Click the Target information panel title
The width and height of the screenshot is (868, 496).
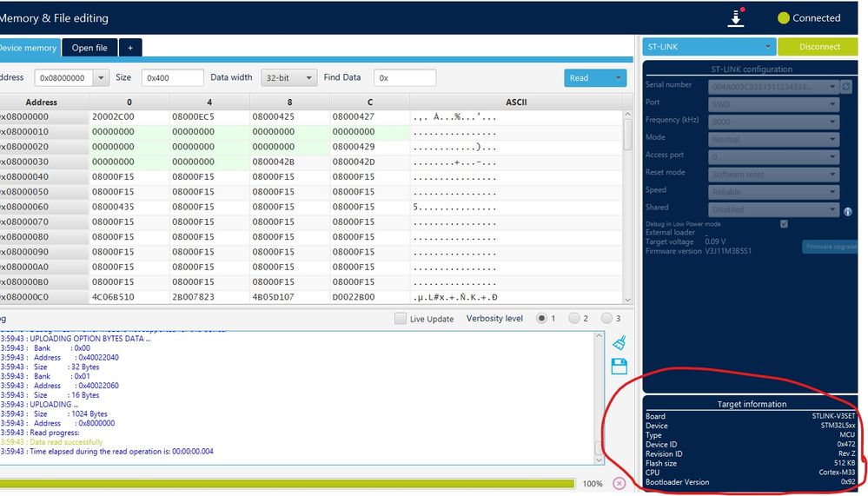(x=752, y=404)
